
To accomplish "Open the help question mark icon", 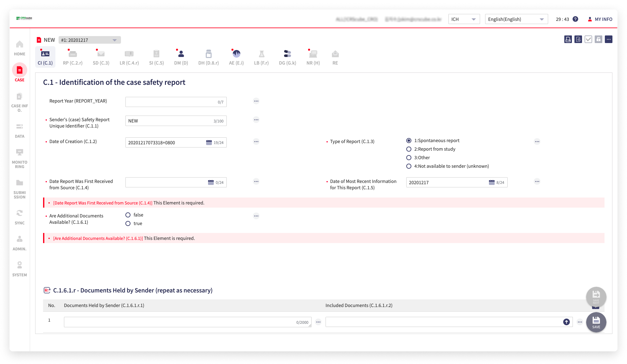I will (575, 19).
